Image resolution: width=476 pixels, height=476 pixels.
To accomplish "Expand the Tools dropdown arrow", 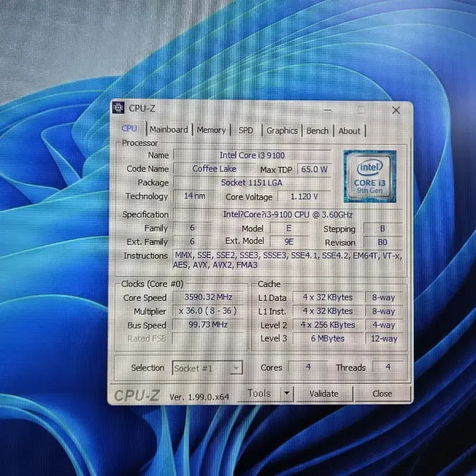I will pyautogui.click(x=286, y=393).
